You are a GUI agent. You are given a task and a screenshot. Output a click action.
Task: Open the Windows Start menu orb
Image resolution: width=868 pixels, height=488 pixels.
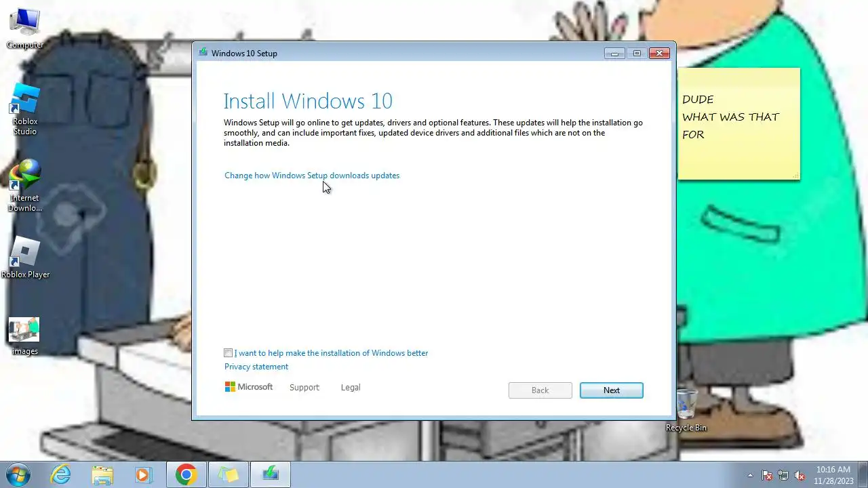pos(18,474)
